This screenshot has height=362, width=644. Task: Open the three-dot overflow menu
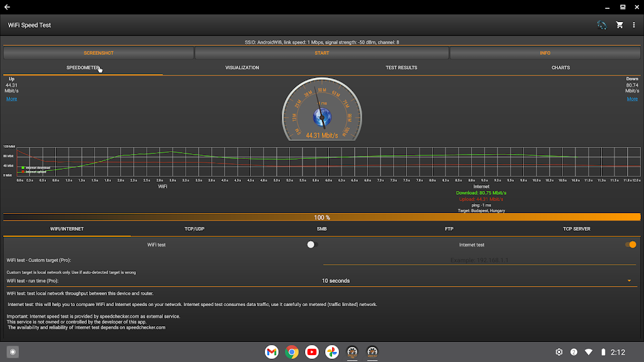coord(634,25)
